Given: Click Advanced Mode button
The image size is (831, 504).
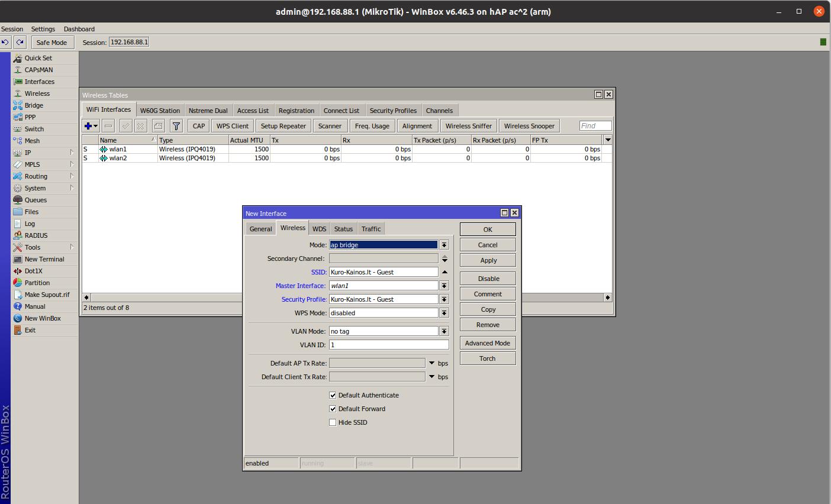Looking at the screenshot, I should 488,343.
